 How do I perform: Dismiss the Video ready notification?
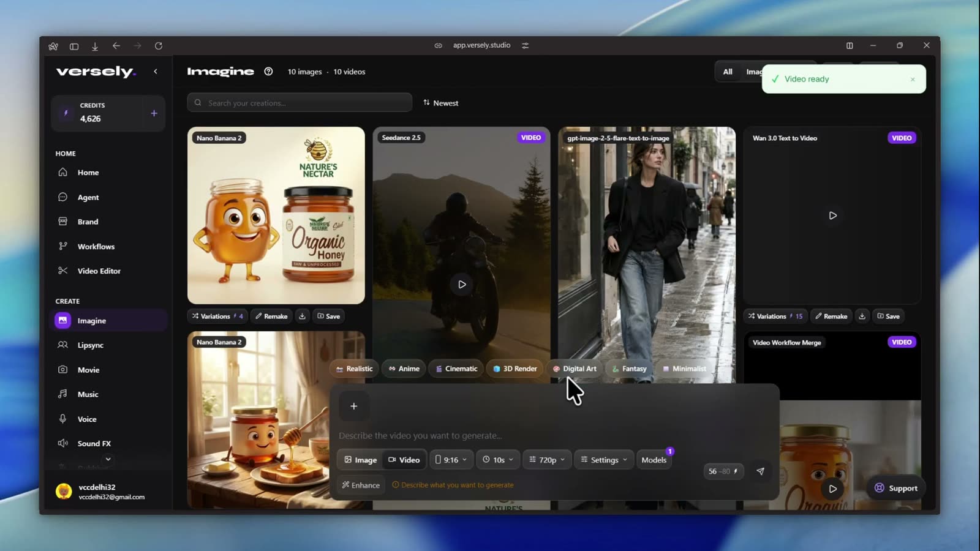click(913, 80)
